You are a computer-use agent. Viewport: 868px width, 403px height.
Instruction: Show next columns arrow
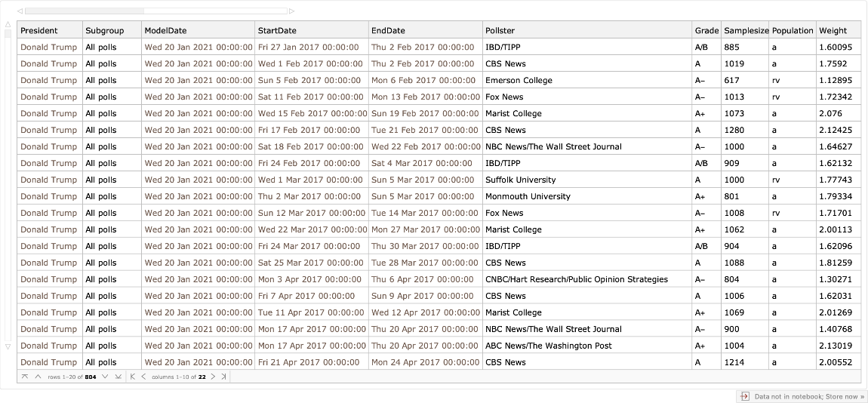pyautogui.click(x=213, y=377)
